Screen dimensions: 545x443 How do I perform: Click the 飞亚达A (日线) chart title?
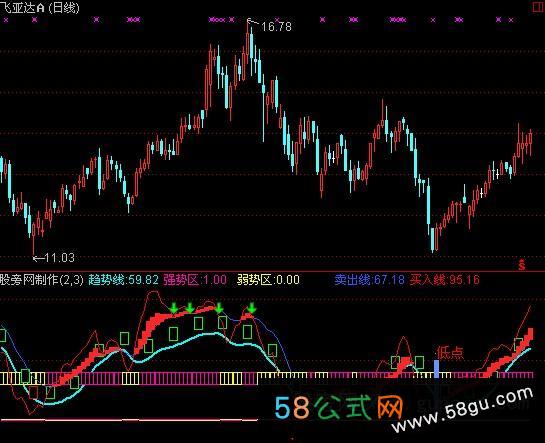click(40, 8)
